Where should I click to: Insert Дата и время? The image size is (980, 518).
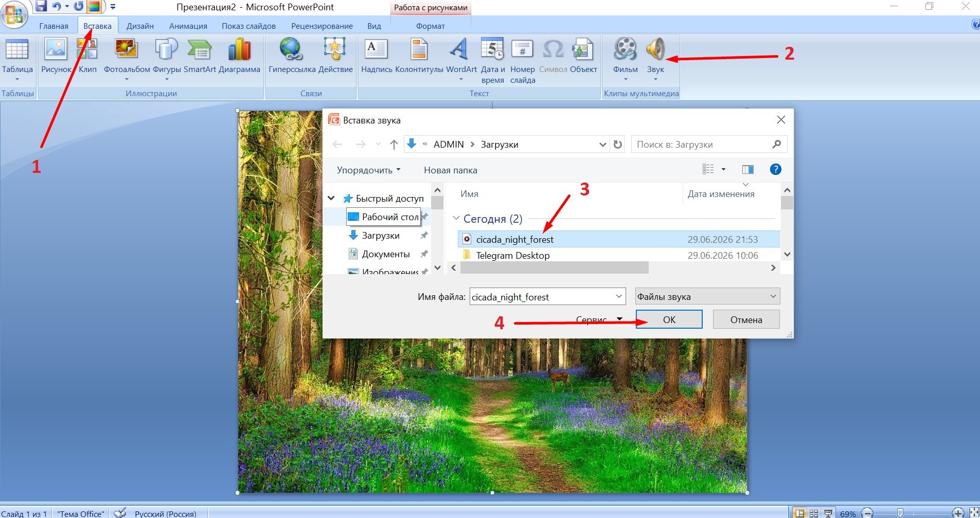[x=493, y=61]
